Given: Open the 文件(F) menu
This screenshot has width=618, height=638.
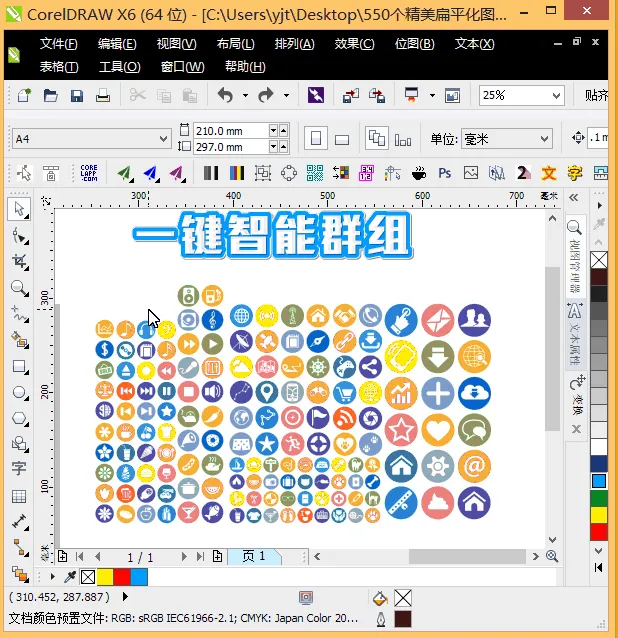Looking at the screenshot, I should point(59,44).
